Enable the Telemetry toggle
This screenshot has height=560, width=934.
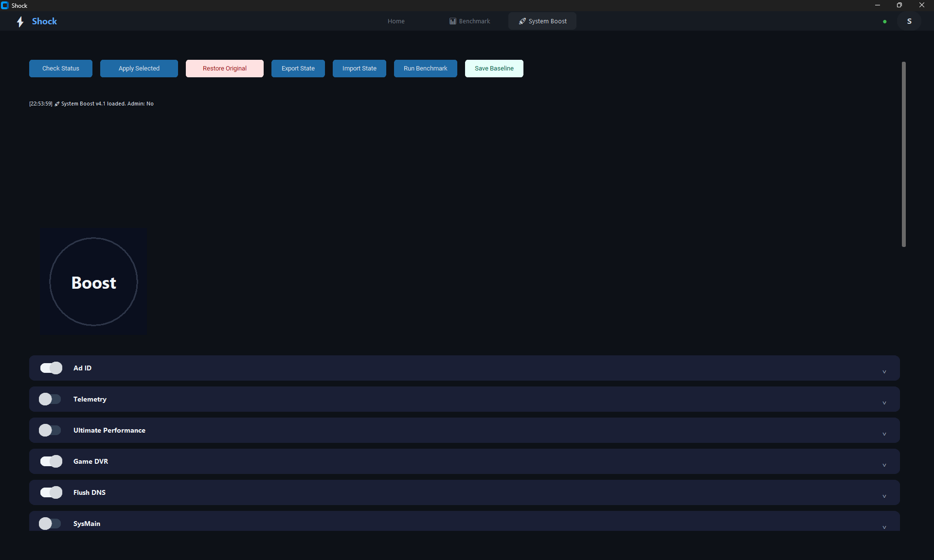50,399
